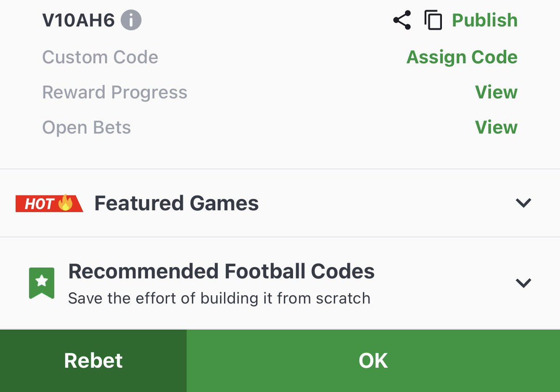The width and height of the screenshot is (560, 392).
Task: Open Assign Code for custom code
Action: tap(462, 57)
